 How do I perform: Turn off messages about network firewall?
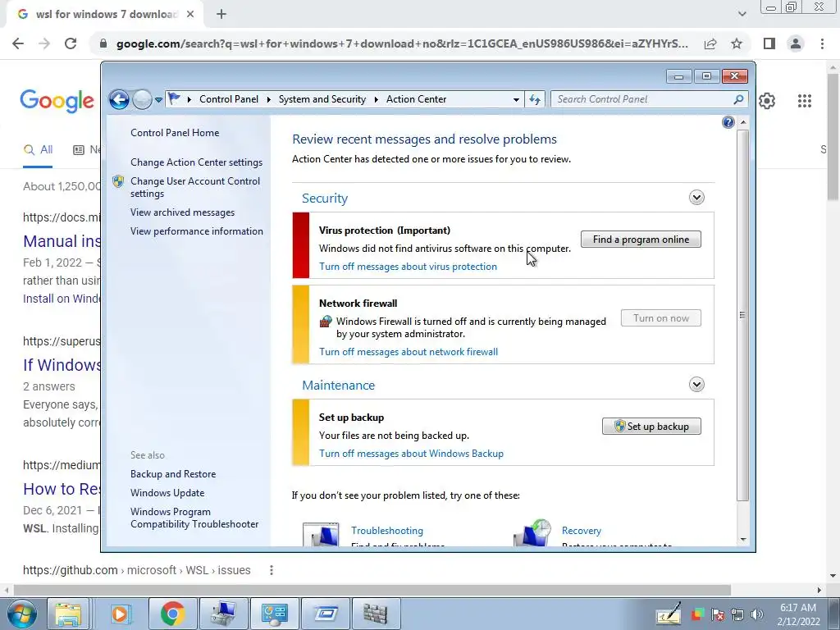(x=409, y=352)
